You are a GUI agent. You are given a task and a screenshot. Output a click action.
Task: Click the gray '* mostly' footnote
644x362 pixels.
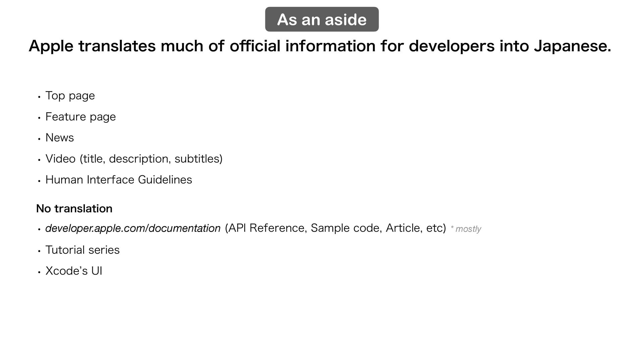pos(466,229)
